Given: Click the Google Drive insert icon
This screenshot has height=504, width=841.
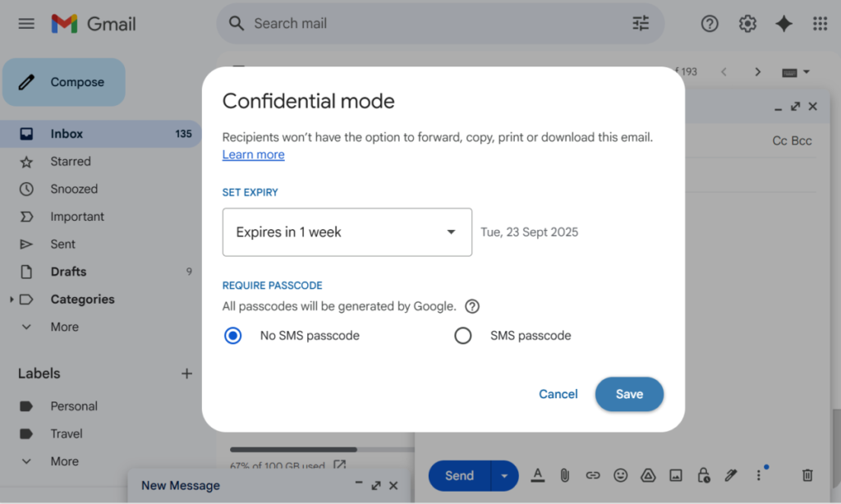Looking at the screenshot, I should pos(648,475).
